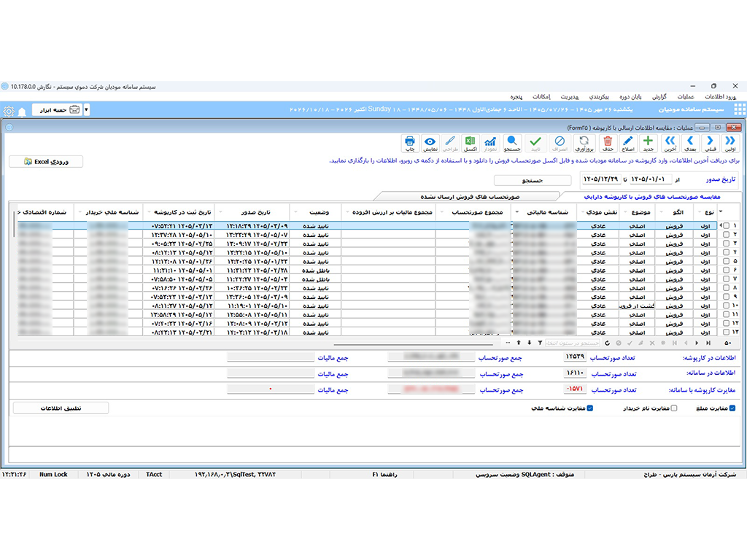This screenshot has height=560, width=747.
Task: Go to previous record with قبلی icon
Action: (x=711, y=143)
